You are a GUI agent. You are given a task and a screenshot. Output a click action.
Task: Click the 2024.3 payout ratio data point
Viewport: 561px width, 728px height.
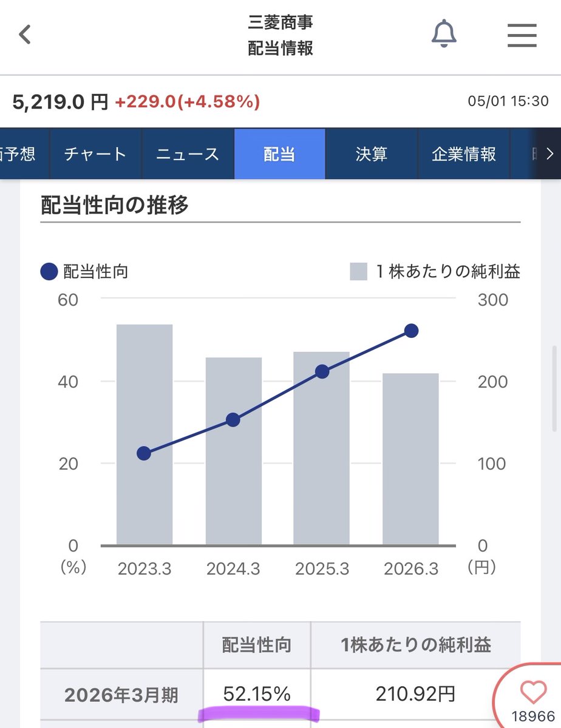click(233, 420)
